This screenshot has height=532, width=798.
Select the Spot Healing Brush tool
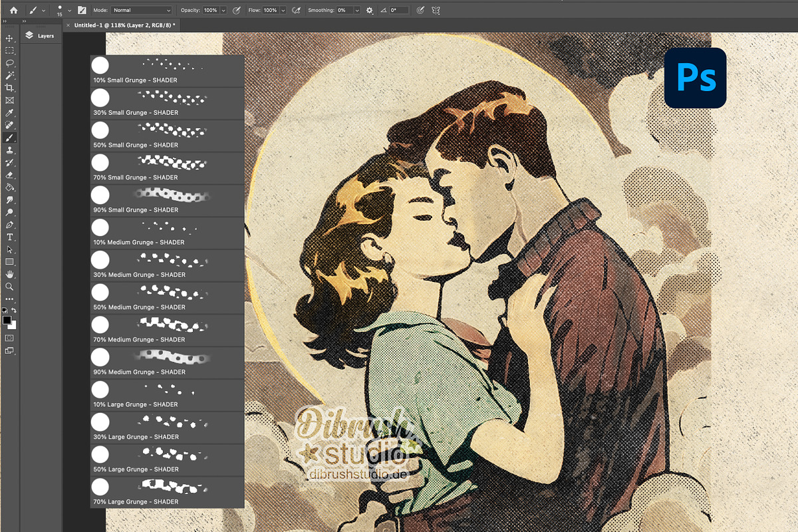[9, 126]
